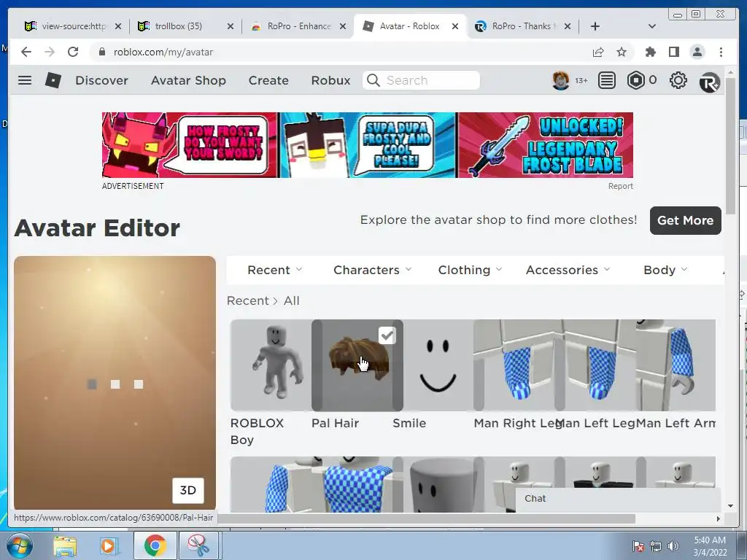The image size is (747, 560).
Task: Open the user avatar profile icon
Action: pyautogui.click(x=561, y=80)
